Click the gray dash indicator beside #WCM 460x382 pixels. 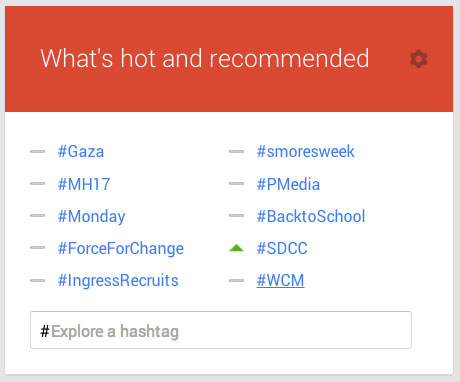pyautogui.click(x=236, y=281)
